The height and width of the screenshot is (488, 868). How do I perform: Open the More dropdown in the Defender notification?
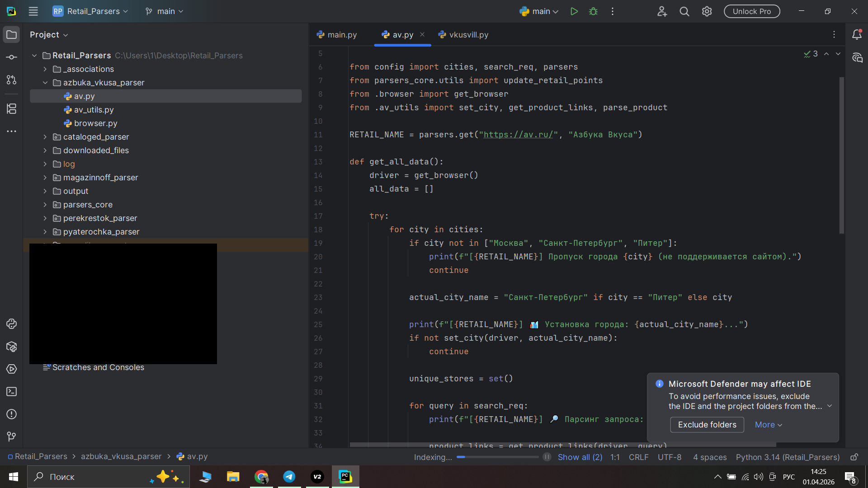(x=769, y=425)
